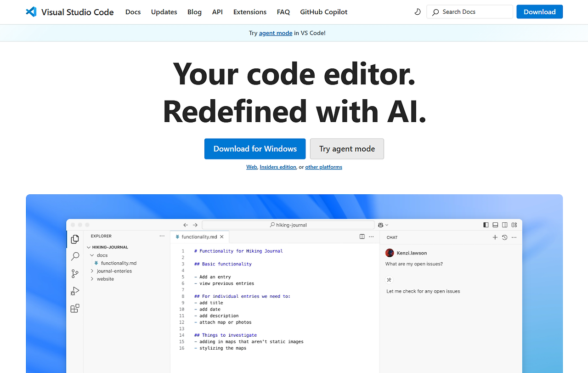This screenshot has width=588, height=373.
Task: Open editor more actions ellipsis
Action: pos(372,237)
